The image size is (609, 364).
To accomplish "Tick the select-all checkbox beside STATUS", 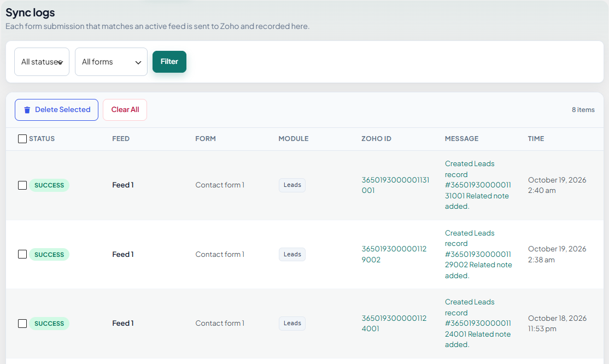I will [22, 139].
